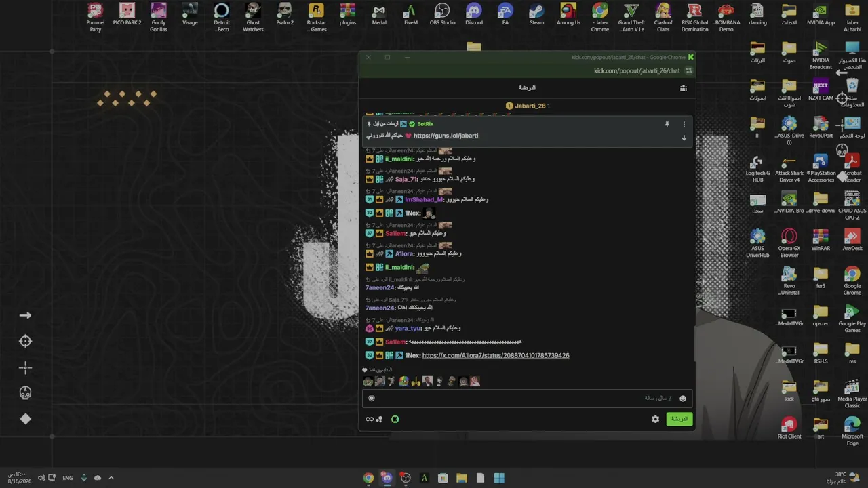Open the chat users list icon
Viewport: 868px width, 488px height.
pos(684,88)
